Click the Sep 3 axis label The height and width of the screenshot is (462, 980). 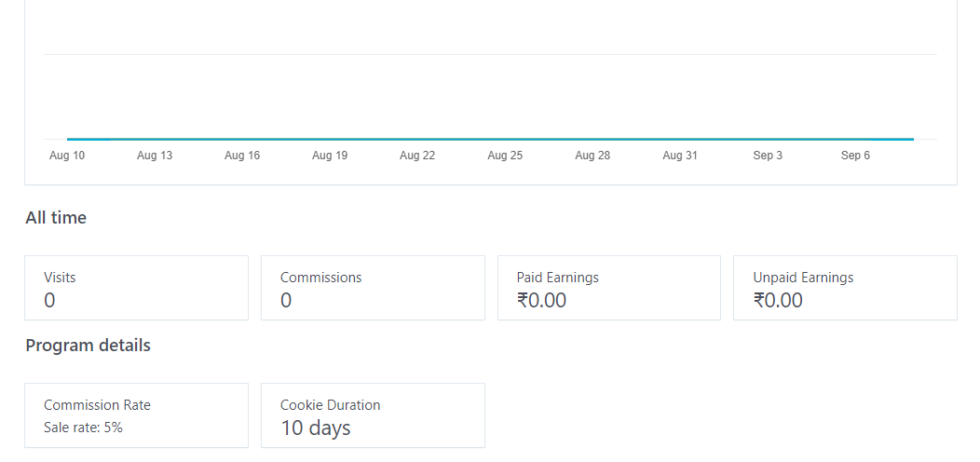click(768, 156)
